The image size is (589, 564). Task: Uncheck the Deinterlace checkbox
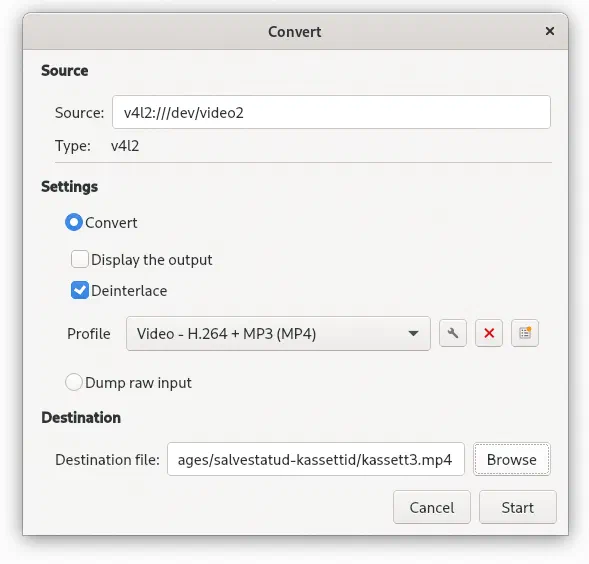point(80,290)
